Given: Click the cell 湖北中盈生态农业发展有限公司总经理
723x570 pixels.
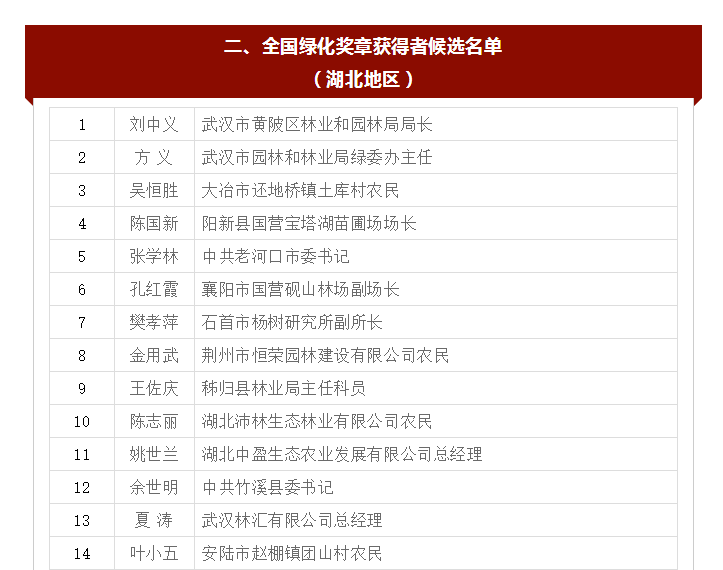Looking at the screenshot, I should tap(342, 455).
